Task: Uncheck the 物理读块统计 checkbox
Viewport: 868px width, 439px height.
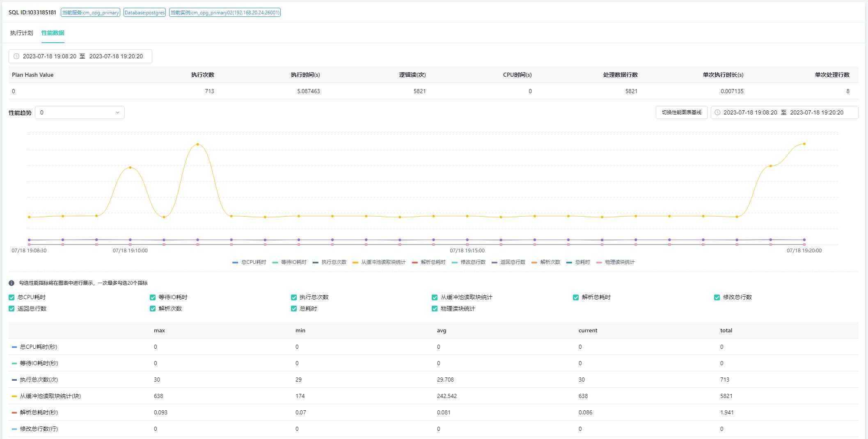Action: [435, 309]
